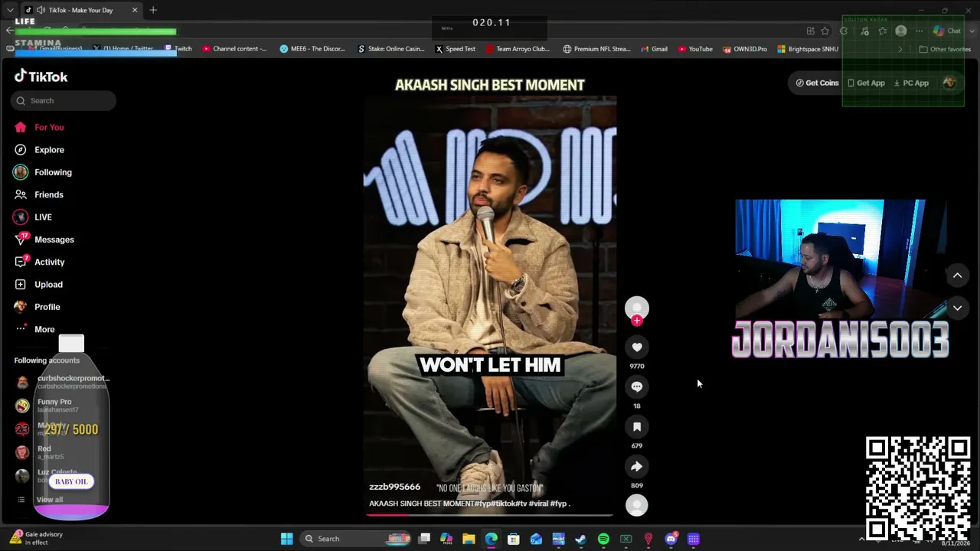Open the Twitch bookmark
This screenshot has width=980, height=551.
178,49
